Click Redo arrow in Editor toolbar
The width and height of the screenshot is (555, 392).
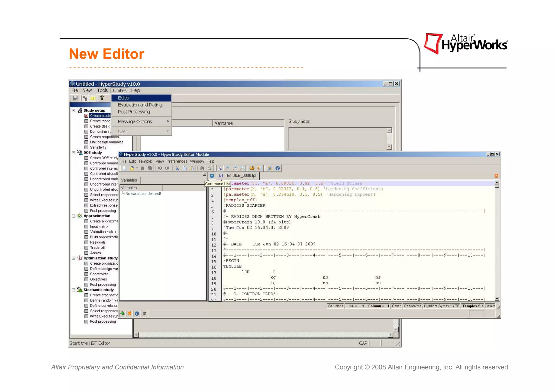coord(167,168)
